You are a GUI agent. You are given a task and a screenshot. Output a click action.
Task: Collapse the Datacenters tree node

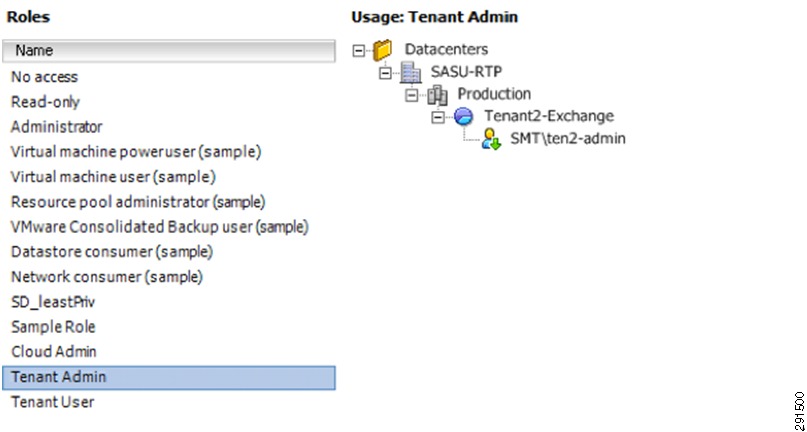359,49
